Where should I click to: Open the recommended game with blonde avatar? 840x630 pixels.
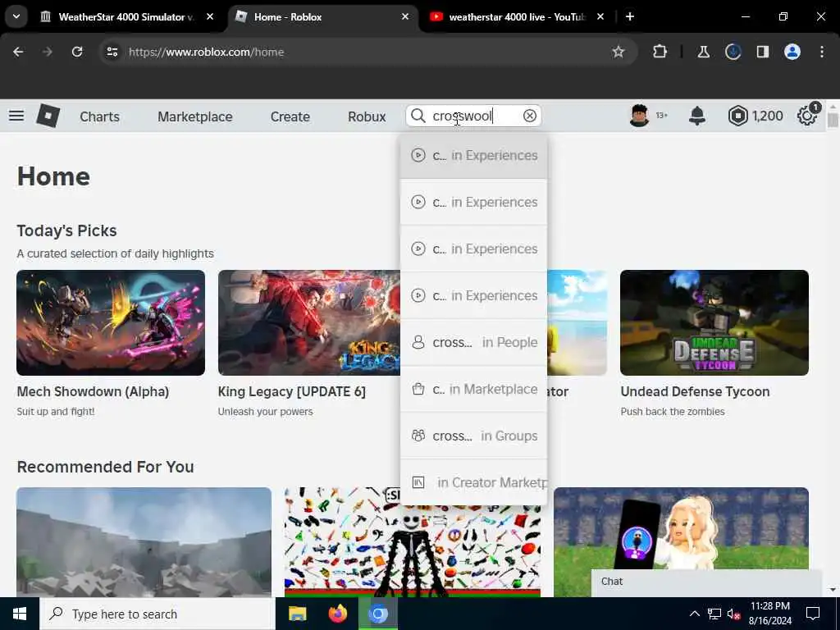click(x=681, y=541)
